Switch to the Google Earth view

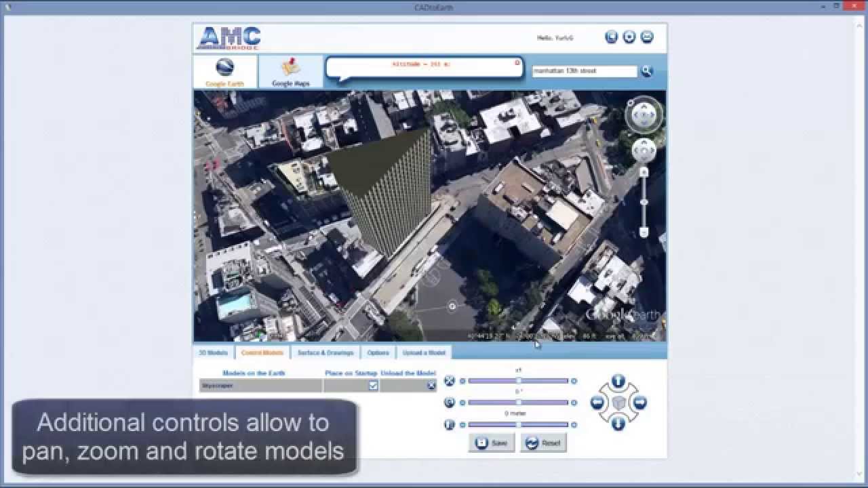[x=224, y=72]
